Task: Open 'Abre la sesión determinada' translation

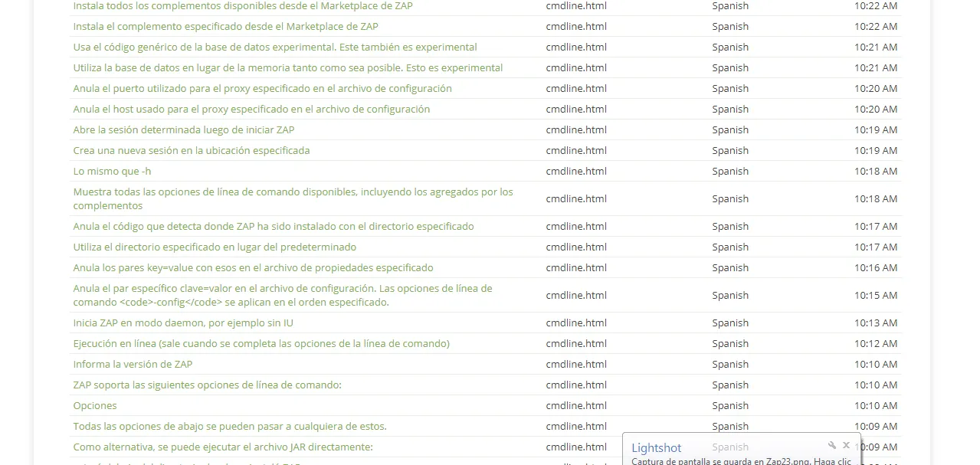Action: [184, 129]
